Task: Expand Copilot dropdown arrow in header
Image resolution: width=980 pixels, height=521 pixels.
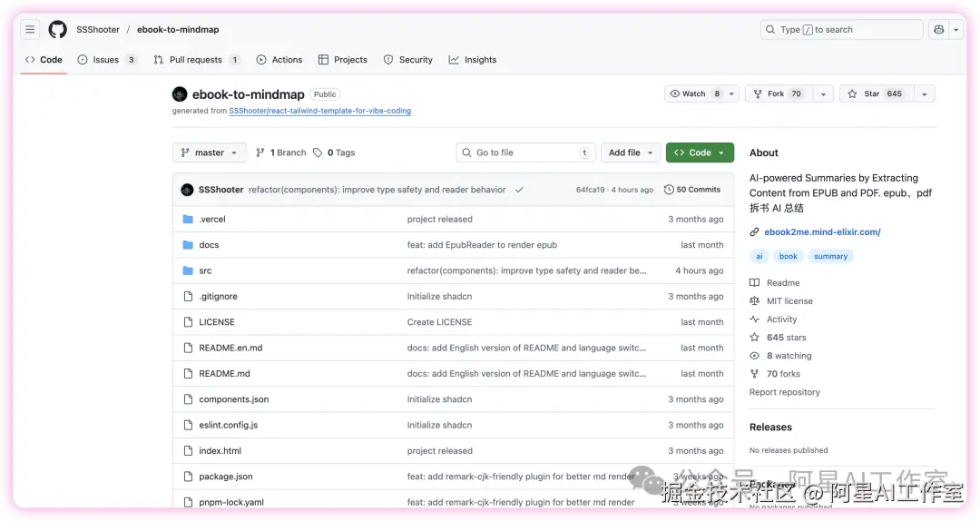Action: coord(955,29)
